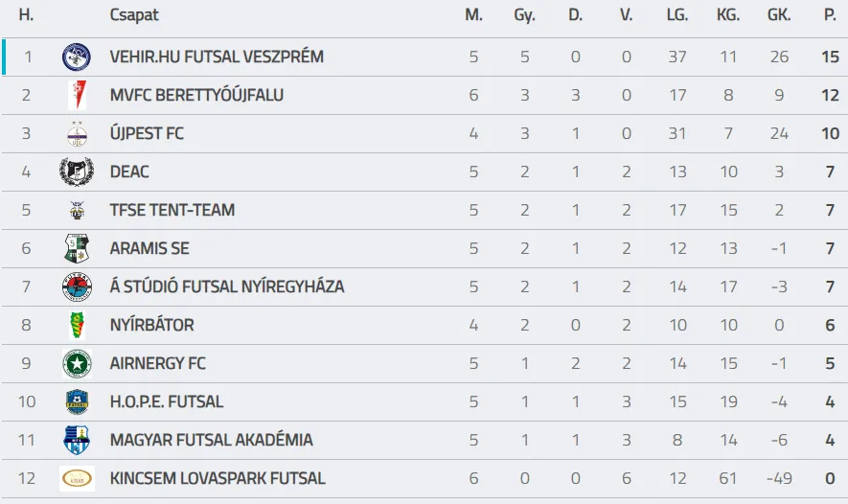Screen dimensions: 848x504
Task: Select the DEAC team logo
Action: 77,172
